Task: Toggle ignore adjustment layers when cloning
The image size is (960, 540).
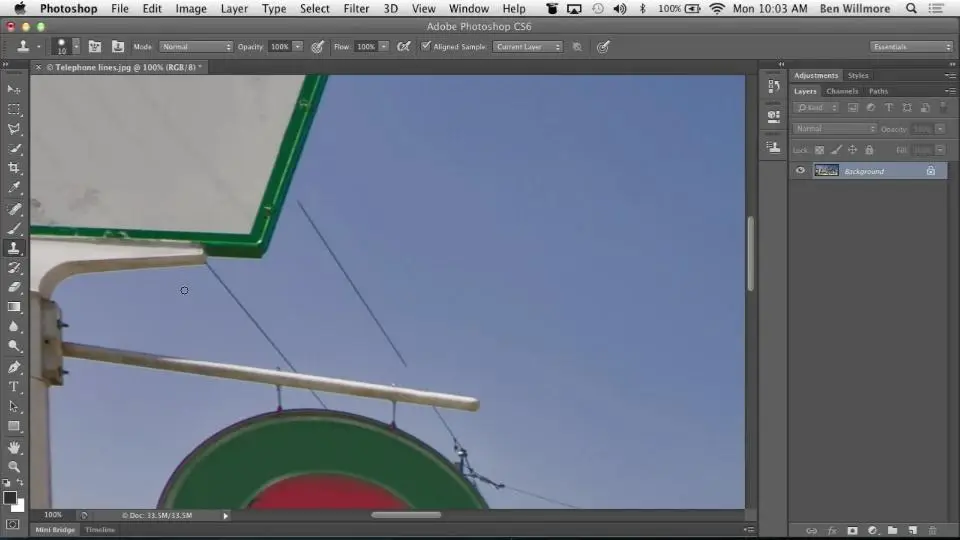Action: tap(577, 47)
